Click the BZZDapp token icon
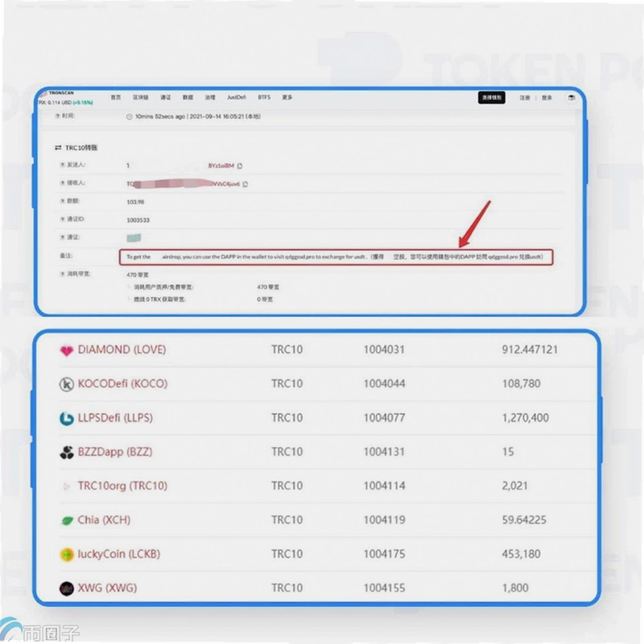This screenshot has height=644, width=644. [67, 452]
